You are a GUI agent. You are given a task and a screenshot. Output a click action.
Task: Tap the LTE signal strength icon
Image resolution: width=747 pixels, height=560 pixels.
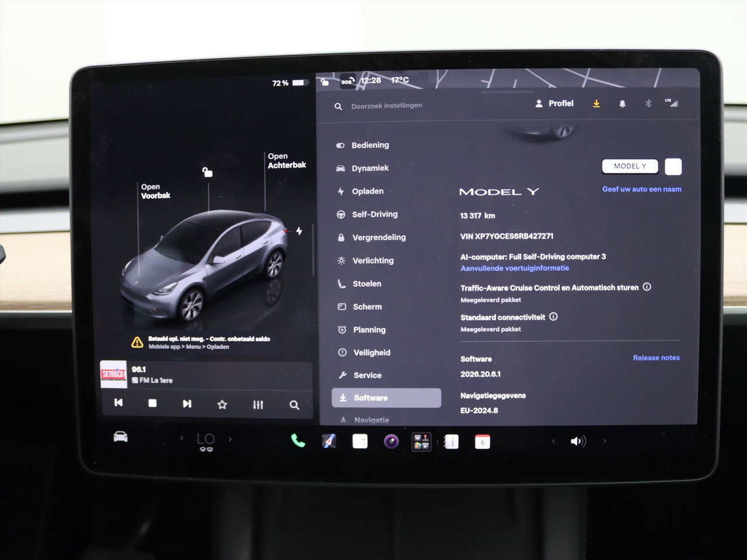click(672, 103)
